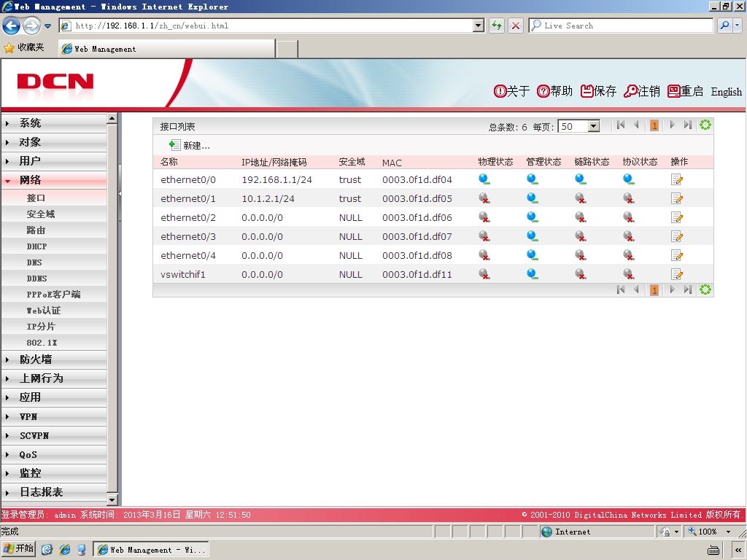Expand the VPN menu

click(x=54, y=416)
